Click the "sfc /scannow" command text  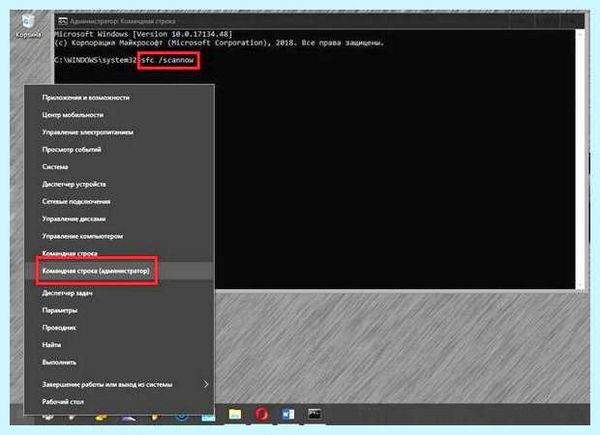[x=168, y=60]
